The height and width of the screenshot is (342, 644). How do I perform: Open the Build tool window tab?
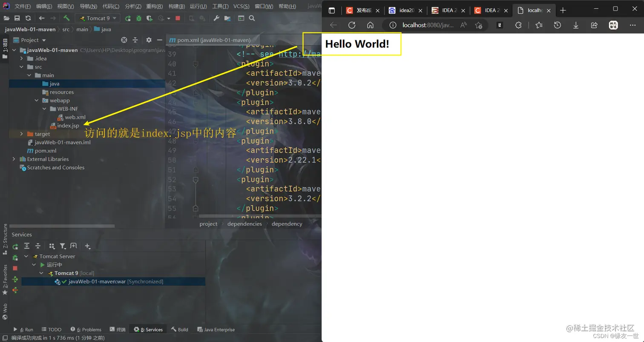[x=180, y=330]
